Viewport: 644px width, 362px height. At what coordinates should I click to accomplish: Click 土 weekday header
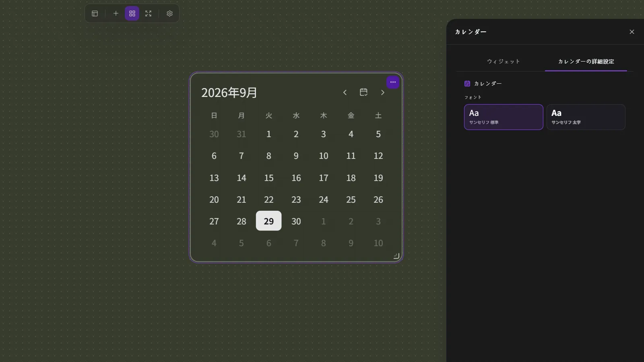[x=378, y=115]
